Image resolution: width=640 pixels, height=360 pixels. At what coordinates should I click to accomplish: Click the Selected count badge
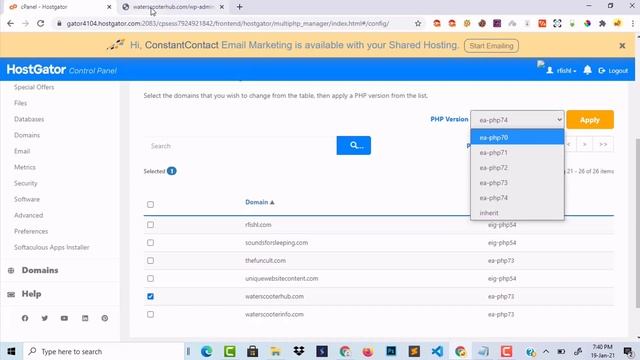[171, 171]
